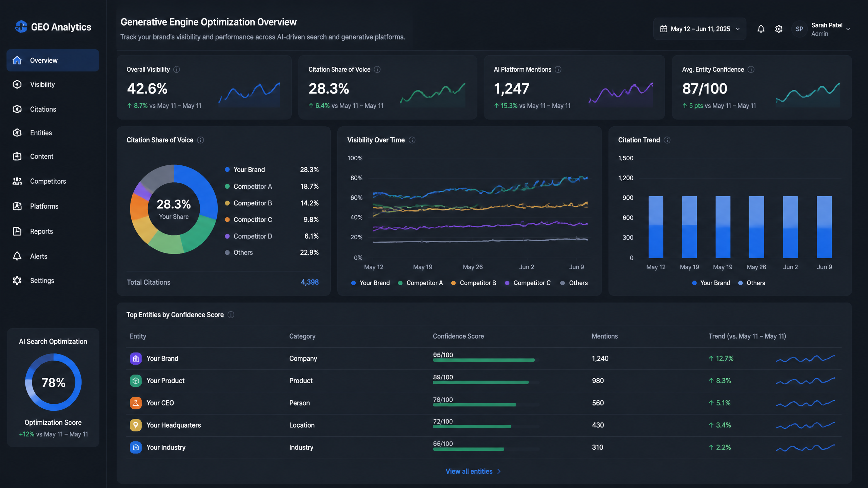Viewport: 868px width, 488px height.
Task: Click the Visibility sidebar icon
Action: coord(17,84)
